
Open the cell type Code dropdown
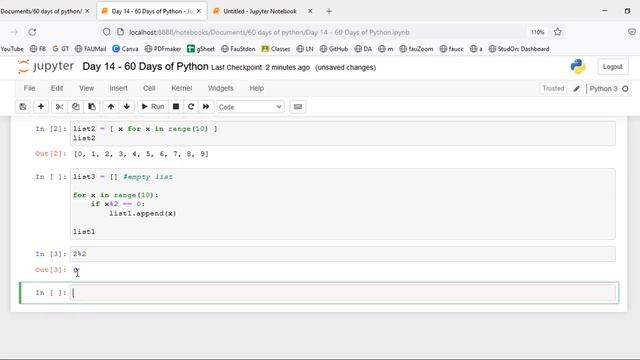coord(250,107)
